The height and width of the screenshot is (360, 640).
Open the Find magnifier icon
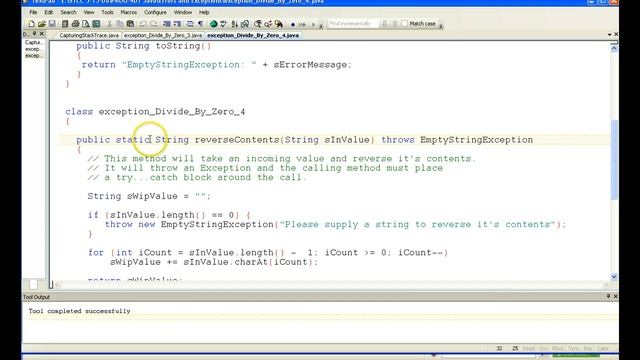[x=258, y=24]
